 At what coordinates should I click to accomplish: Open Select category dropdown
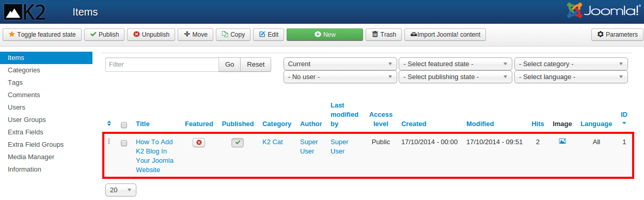[571, 64]
